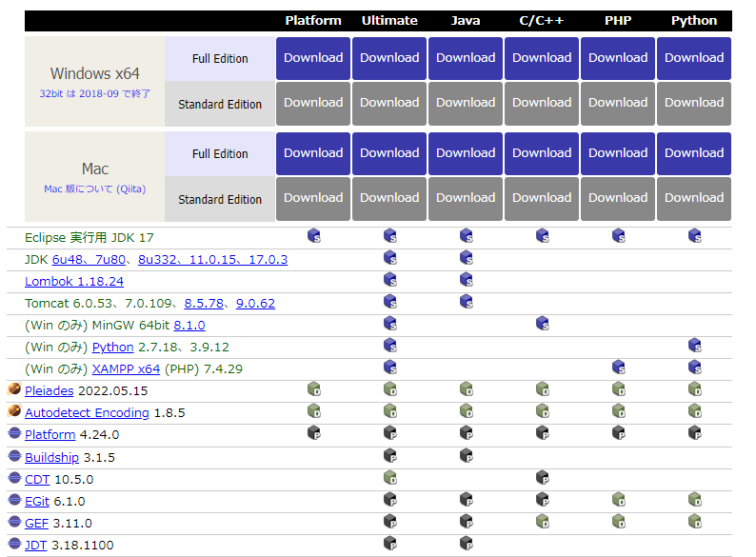Screen dimensions: 756x557
Task: Open the Tomcat 9.0.62 link
Action: 255,304
